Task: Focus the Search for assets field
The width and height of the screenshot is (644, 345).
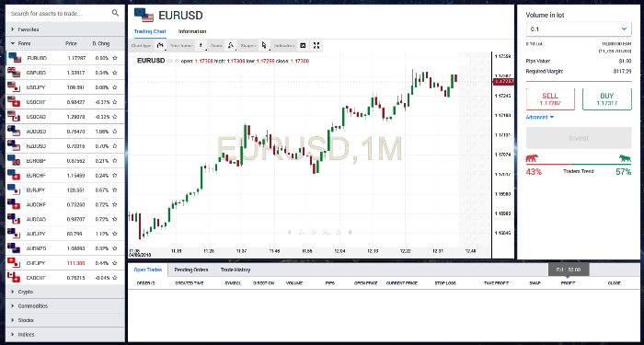Action: pyautogui.click(x=60, y=13)
